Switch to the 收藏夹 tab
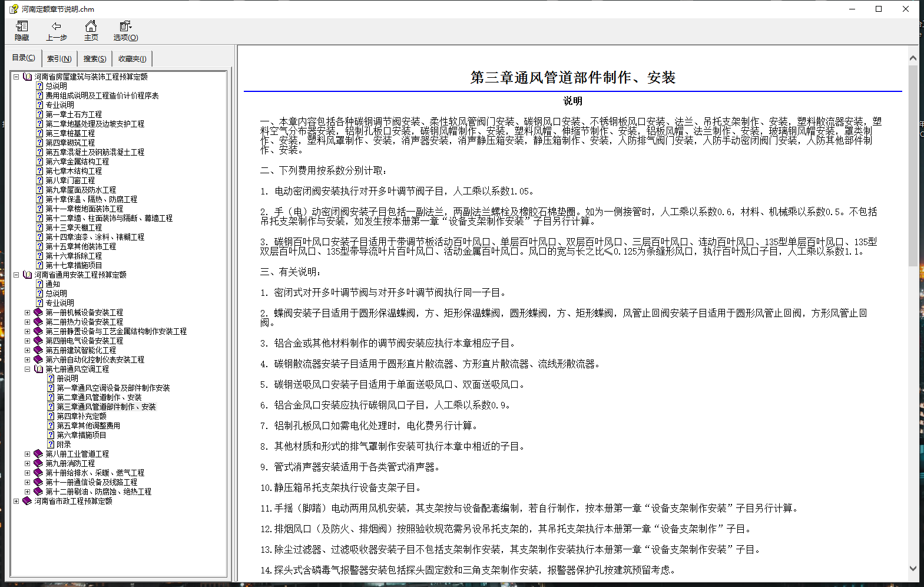 [x=132, y=59]
